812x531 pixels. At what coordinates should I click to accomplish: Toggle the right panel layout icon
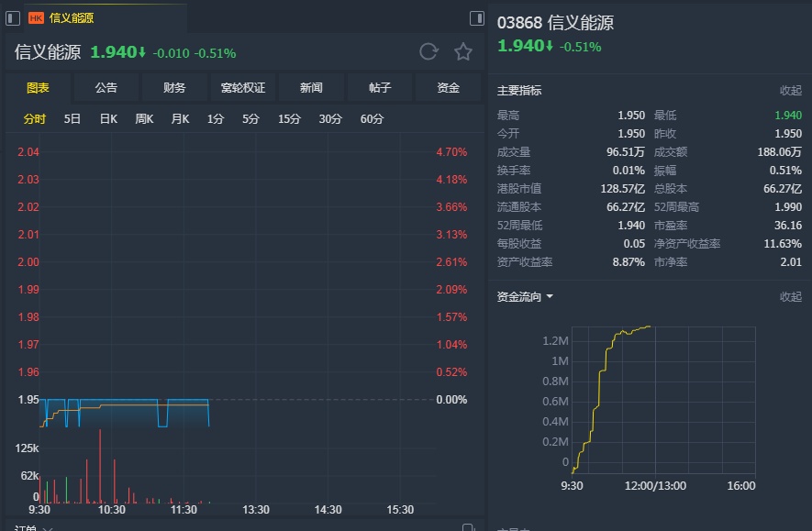point(476,18)
